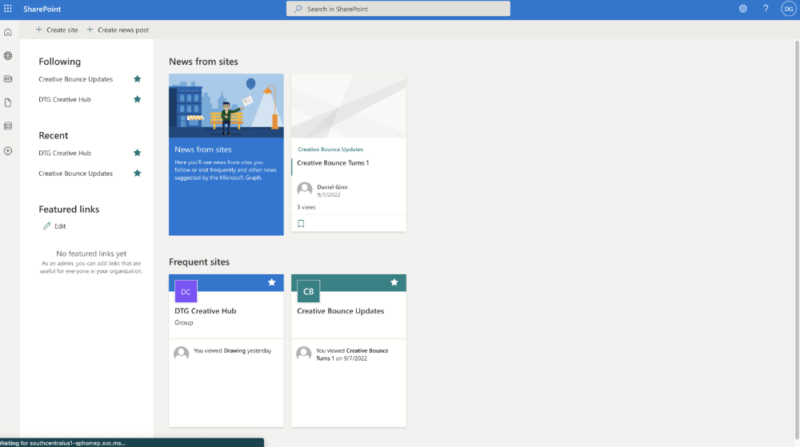Open the Creative Bounce Turns 1 news title

tap(333, 163)
